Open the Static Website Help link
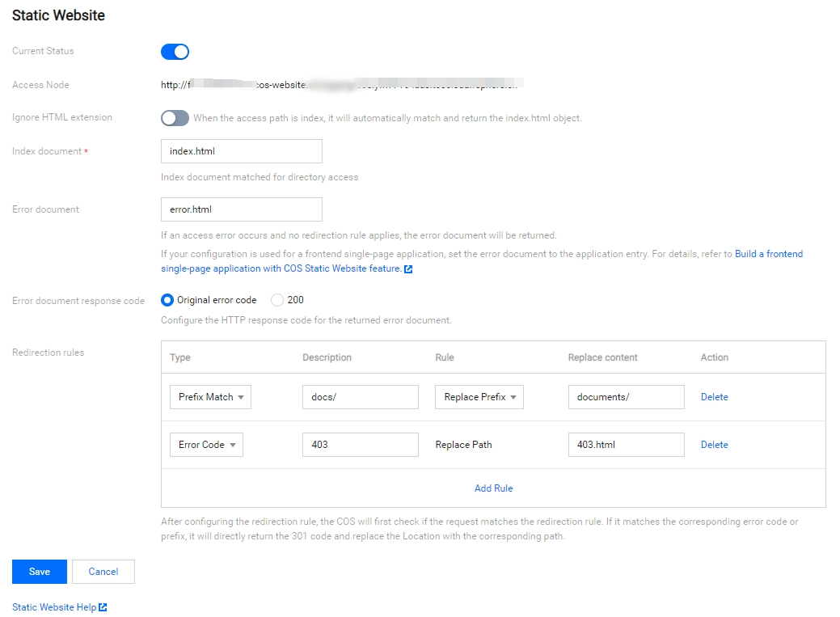 pyautogui.click(x=54, y=607)
